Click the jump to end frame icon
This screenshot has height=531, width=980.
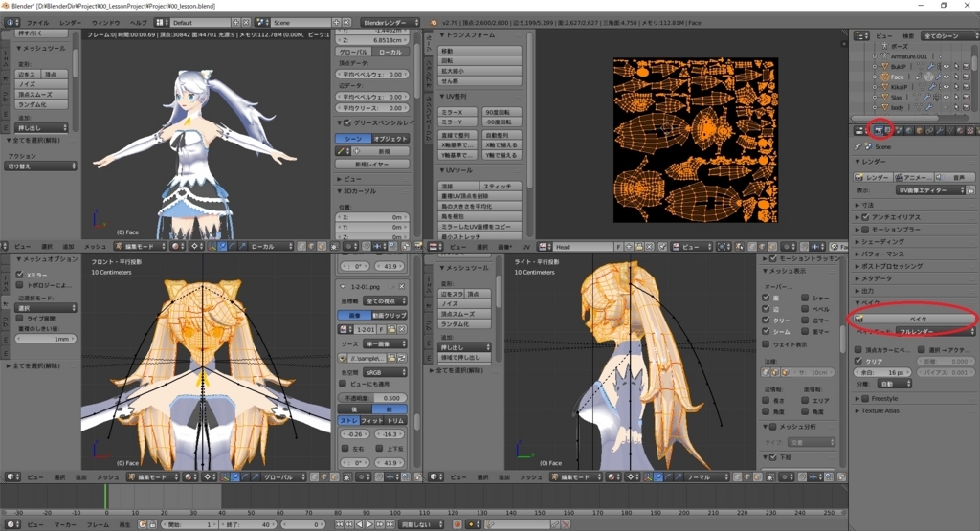coord(389,524)
